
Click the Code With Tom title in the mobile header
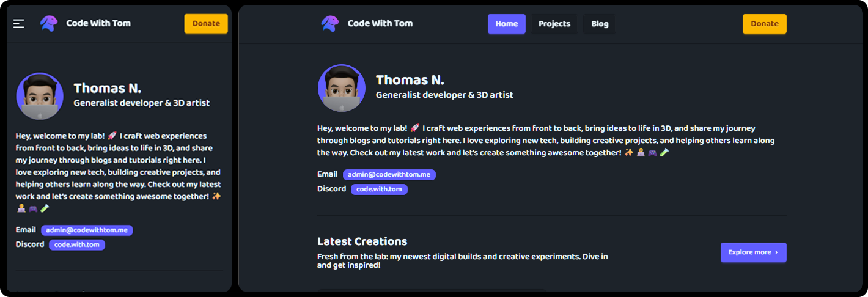(98, 23)
